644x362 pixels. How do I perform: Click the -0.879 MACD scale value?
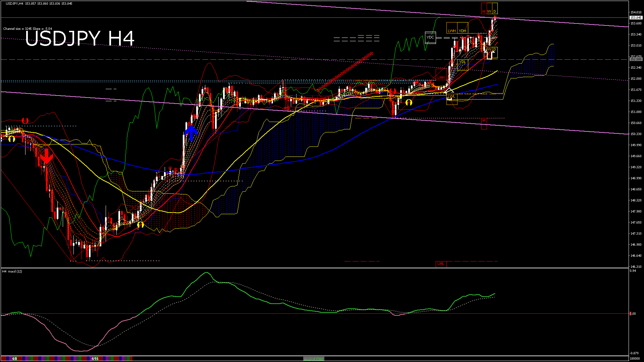point(634,353)
